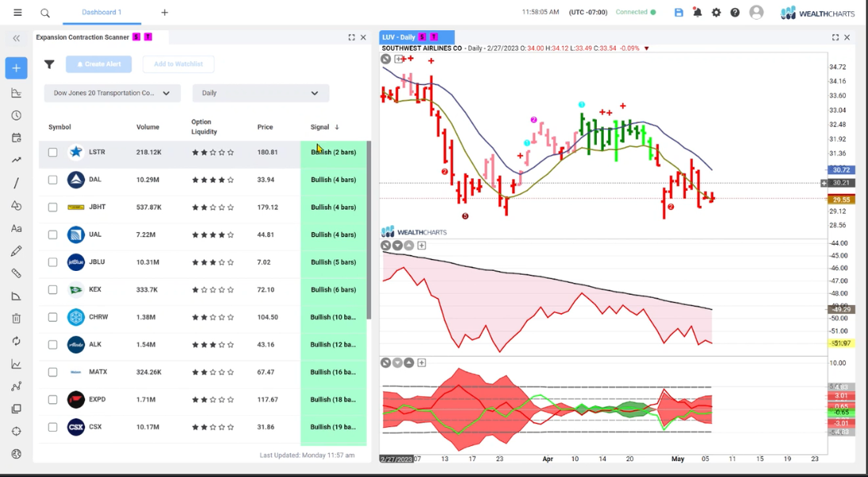Select the Expansion Contraction Scanner tab title
Viewport: 868px width, 477px height.
click(82, 37)
